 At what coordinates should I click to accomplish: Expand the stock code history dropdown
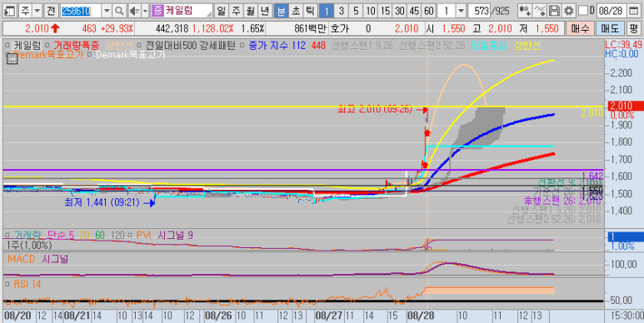coord(107,11)
